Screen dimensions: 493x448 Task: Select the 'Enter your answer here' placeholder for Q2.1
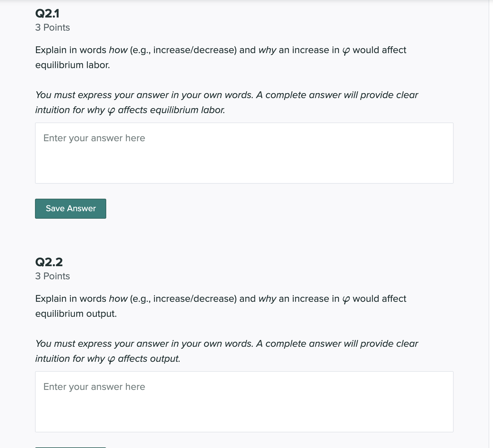click(x=94, y=138)
